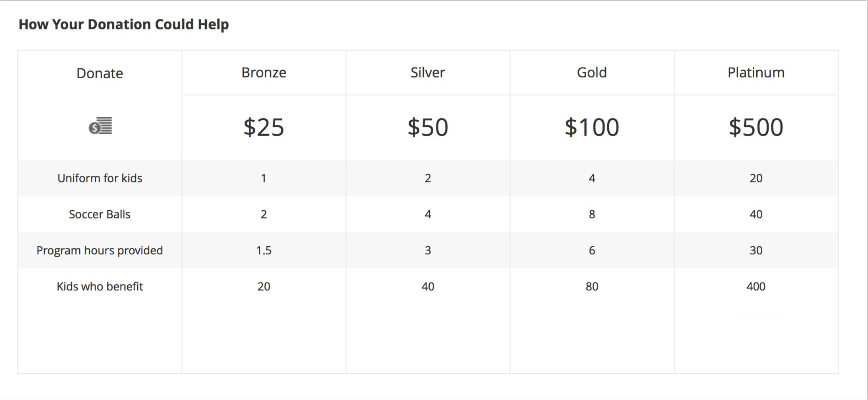Select the Gold tier header
The image size is (868, 400).
592,73
